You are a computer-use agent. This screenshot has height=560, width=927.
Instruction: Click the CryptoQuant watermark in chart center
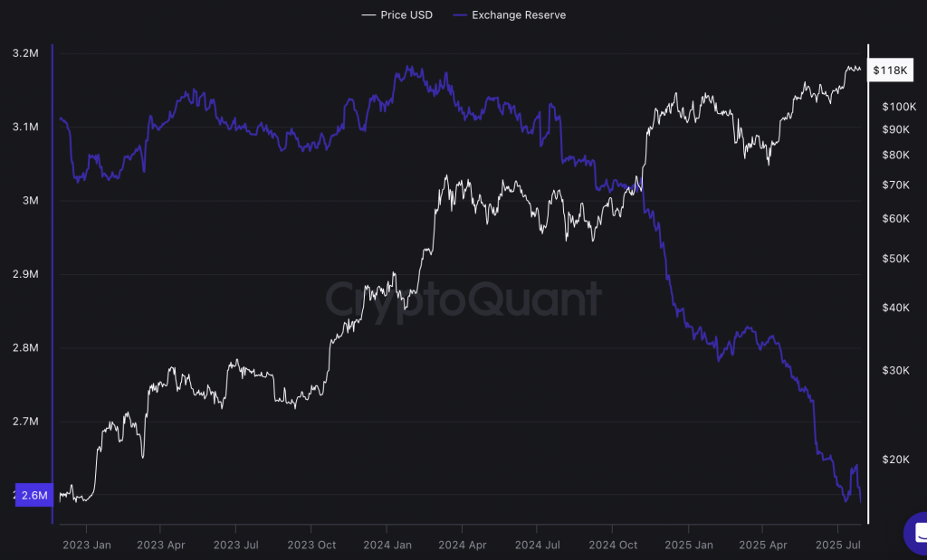(463, 299)
